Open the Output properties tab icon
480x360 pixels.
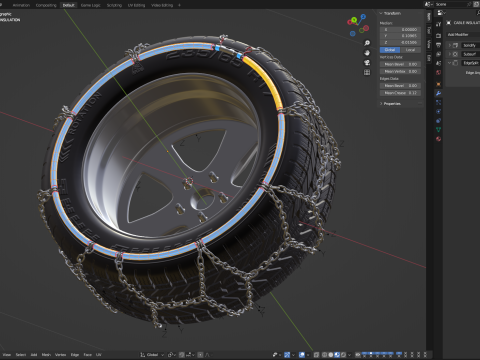[x=438, y=45]
